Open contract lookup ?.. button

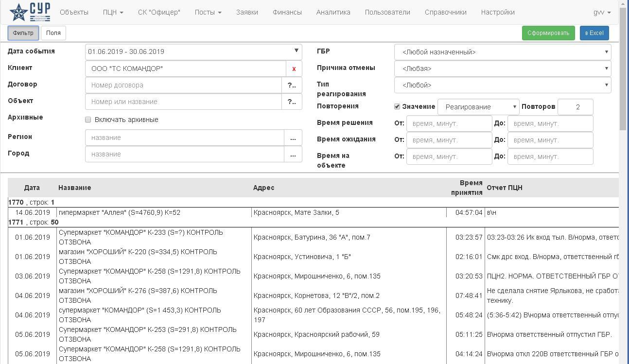292,85
